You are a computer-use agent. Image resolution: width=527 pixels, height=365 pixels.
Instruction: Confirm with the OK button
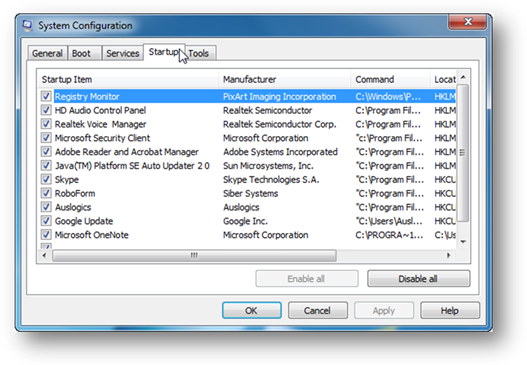(x=251, y=310)
